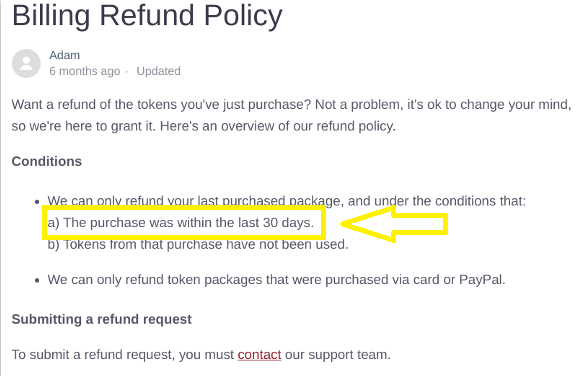Viewport: 584px width, 376px height.
Task: Click the word PayPal in the list
Action: coord(481,280)
